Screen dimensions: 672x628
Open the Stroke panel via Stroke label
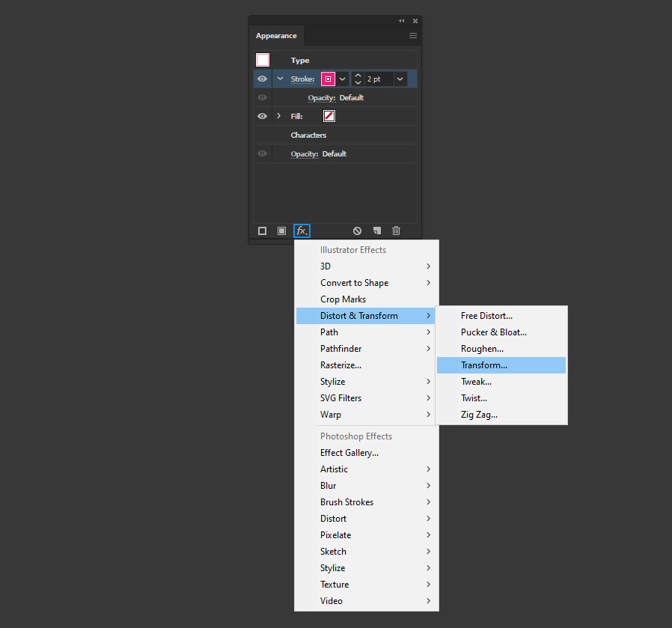[x=302, y=79]
